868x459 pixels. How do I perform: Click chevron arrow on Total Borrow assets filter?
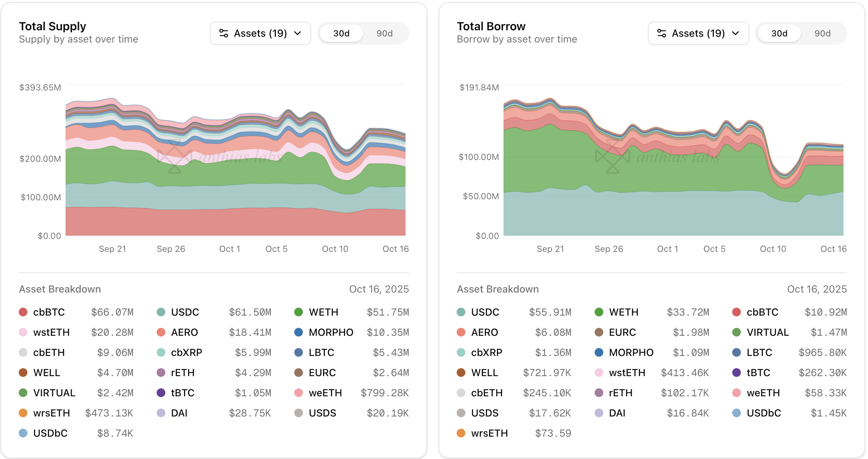[x=736, y=34]
